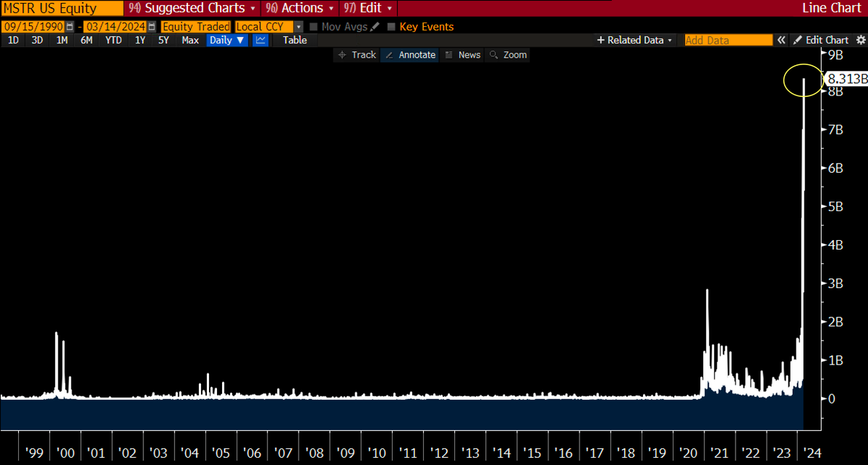Click the Key Events label link
The image size is (868, 465).
point(427,27)
